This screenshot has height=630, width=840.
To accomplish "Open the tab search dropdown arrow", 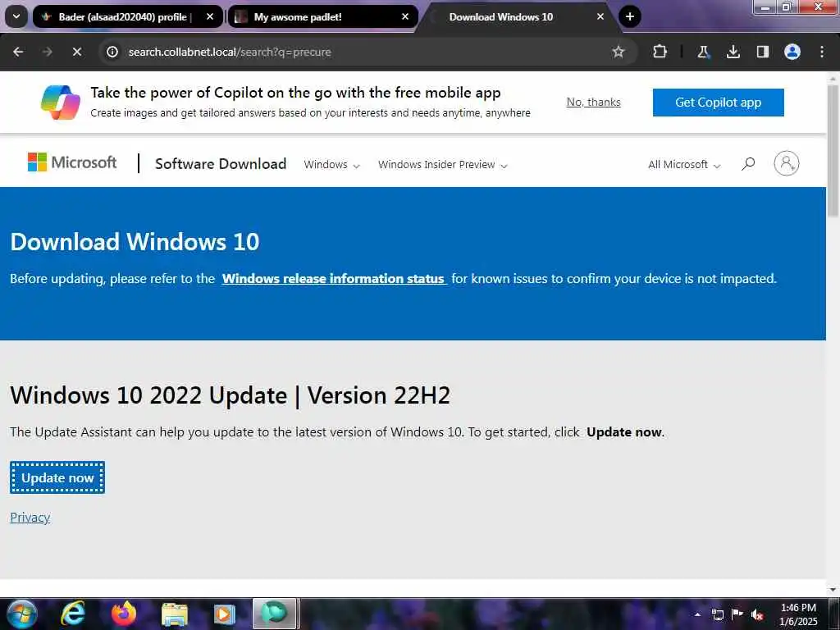I will pos(16,16).
